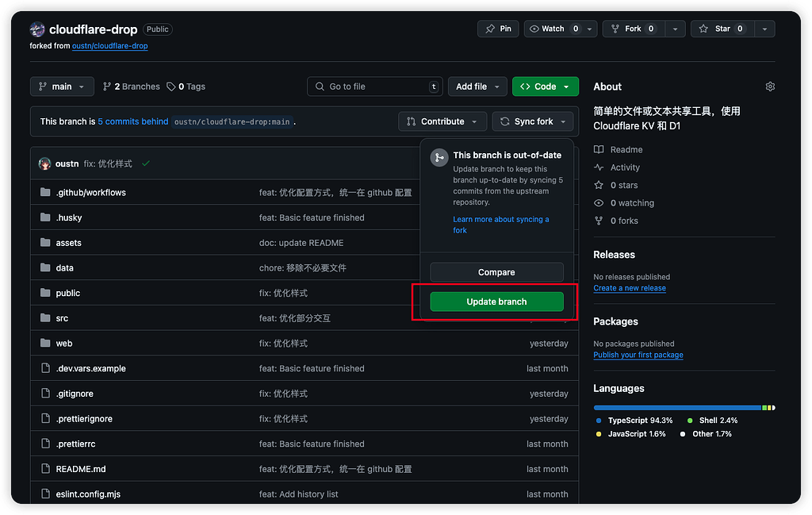Click the assets folder icon
Viewport: 812px width, 515px height.
(x=45, y=243)
